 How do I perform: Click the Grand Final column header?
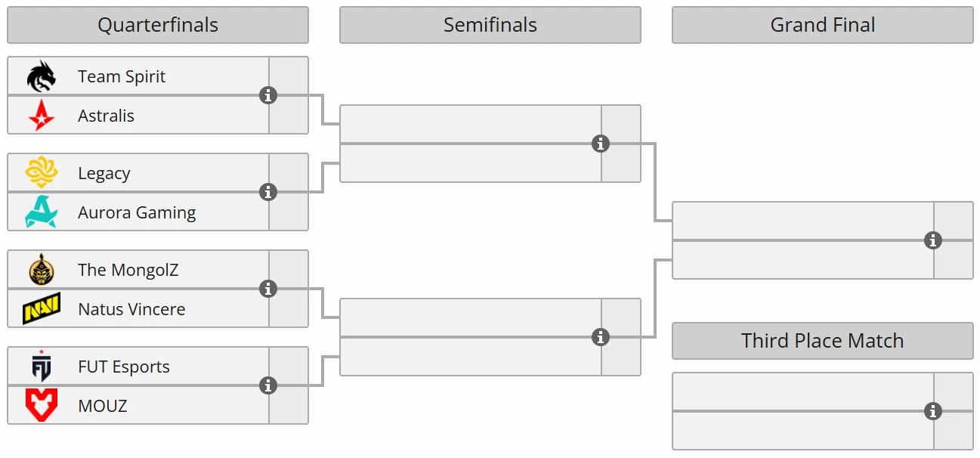click(x=823, y=25)
